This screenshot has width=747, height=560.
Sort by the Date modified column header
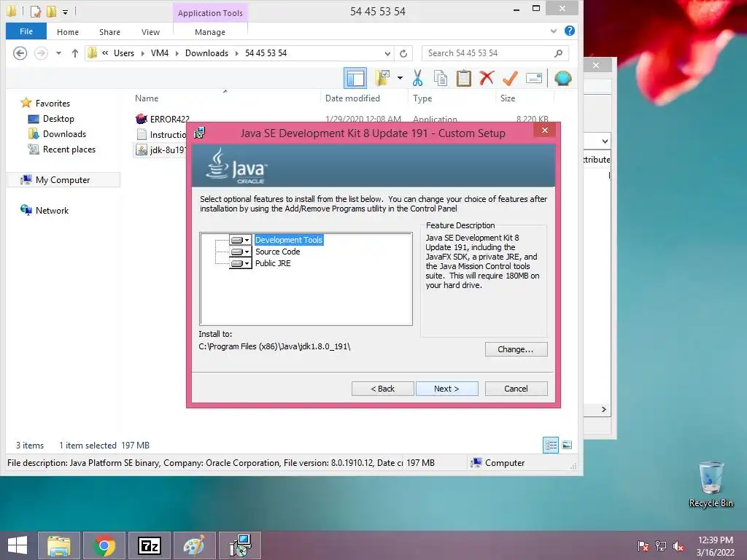coord(352,98)
